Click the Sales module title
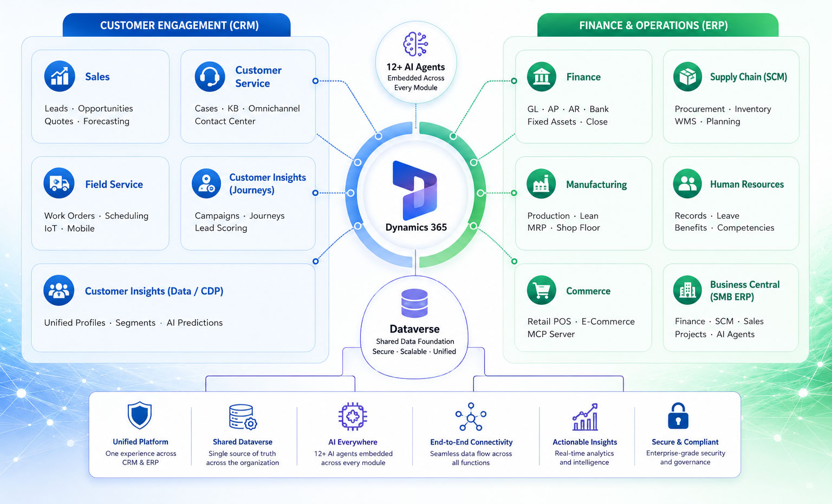 point(97,77)
